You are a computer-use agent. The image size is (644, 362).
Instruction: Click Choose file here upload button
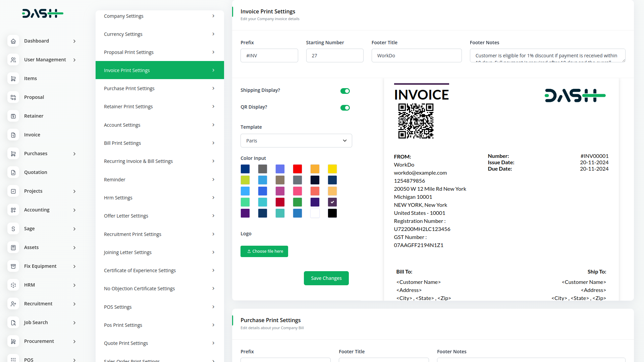[264, 251]
